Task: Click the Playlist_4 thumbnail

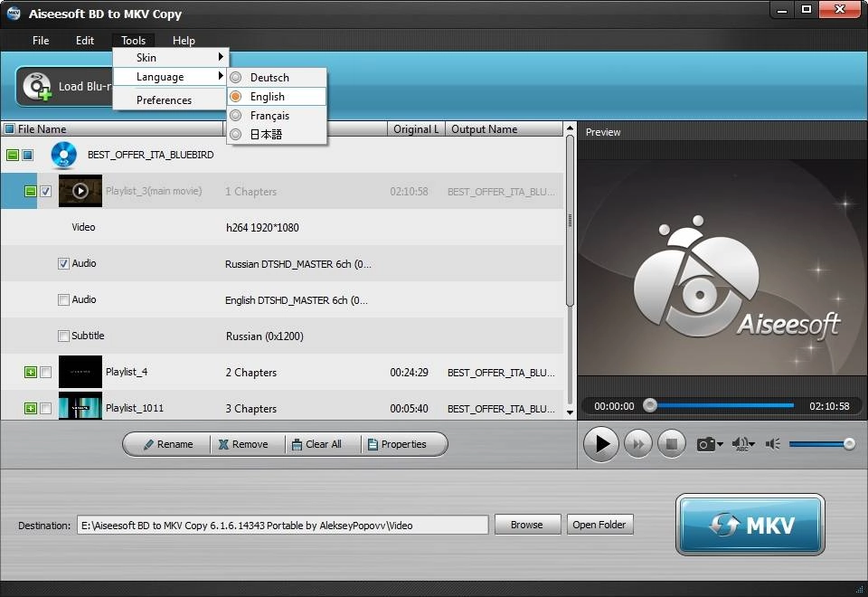Action: 80,372
